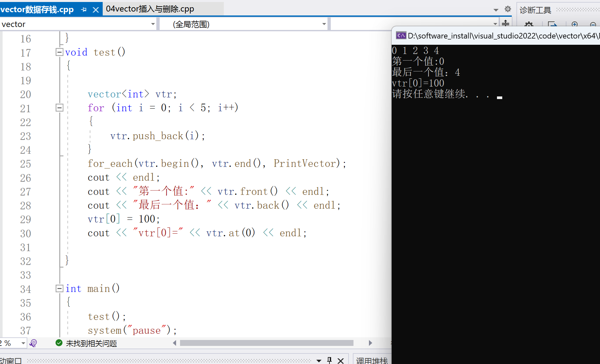The height and width of the screenshot is (364, 600).
Task: Close the vector数据存钱.cpp tab
Action: 96,10
